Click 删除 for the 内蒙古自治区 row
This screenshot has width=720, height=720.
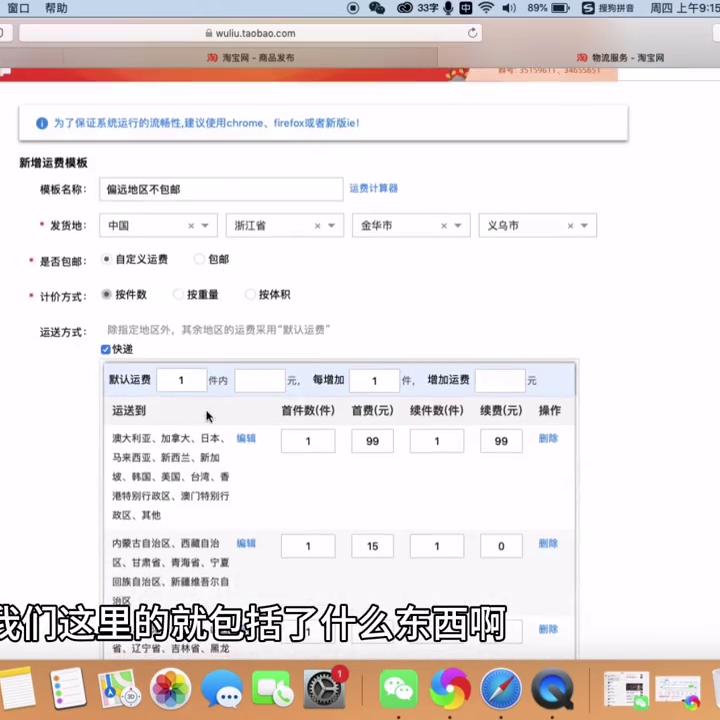(548, 543)
